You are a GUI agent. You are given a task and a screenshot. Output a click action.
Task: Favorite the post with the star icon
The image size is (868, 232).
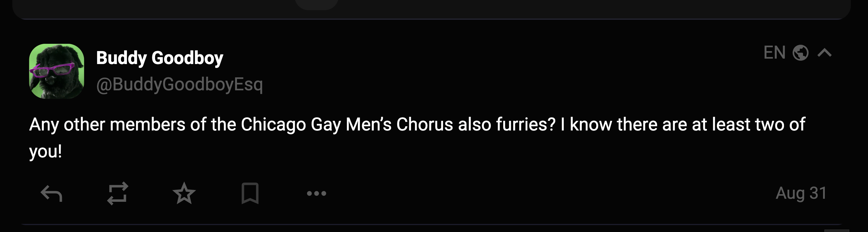[x=184, y=193]
